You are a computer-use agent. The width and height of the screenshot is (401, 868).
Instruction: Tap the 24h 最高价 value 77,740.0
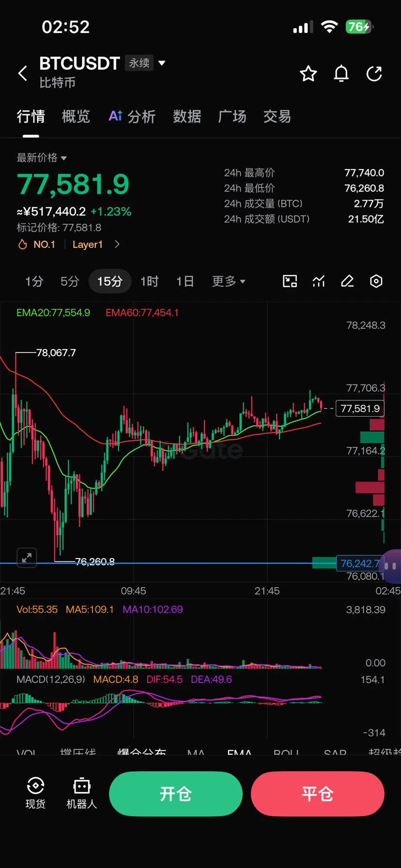tap(364, 173)
